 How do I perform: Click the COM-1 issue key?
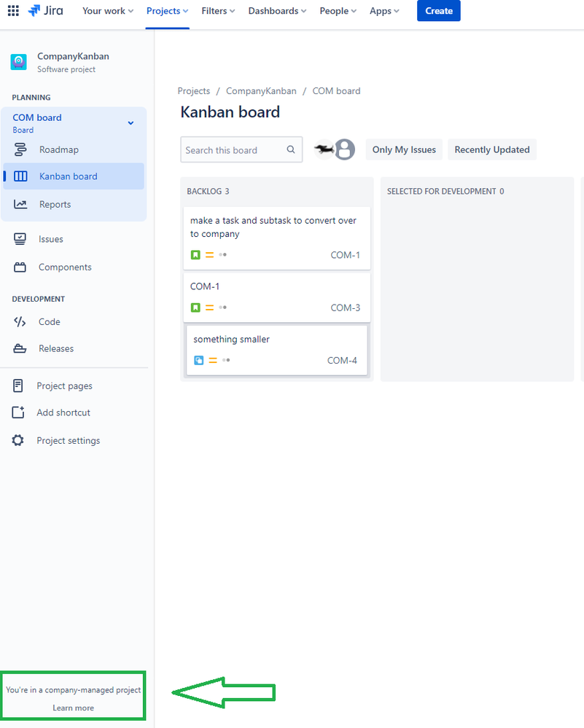(x=345, y=255)
